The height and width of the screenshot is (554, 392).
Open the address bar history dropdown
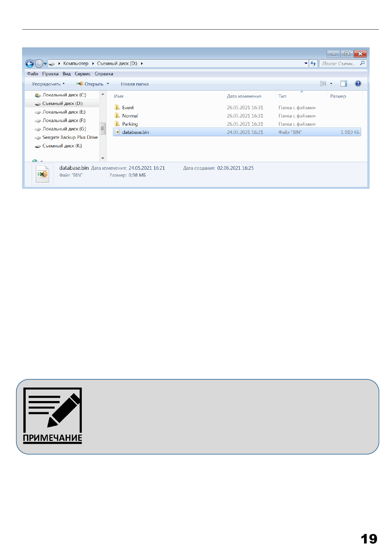click(x=306, y=63)
